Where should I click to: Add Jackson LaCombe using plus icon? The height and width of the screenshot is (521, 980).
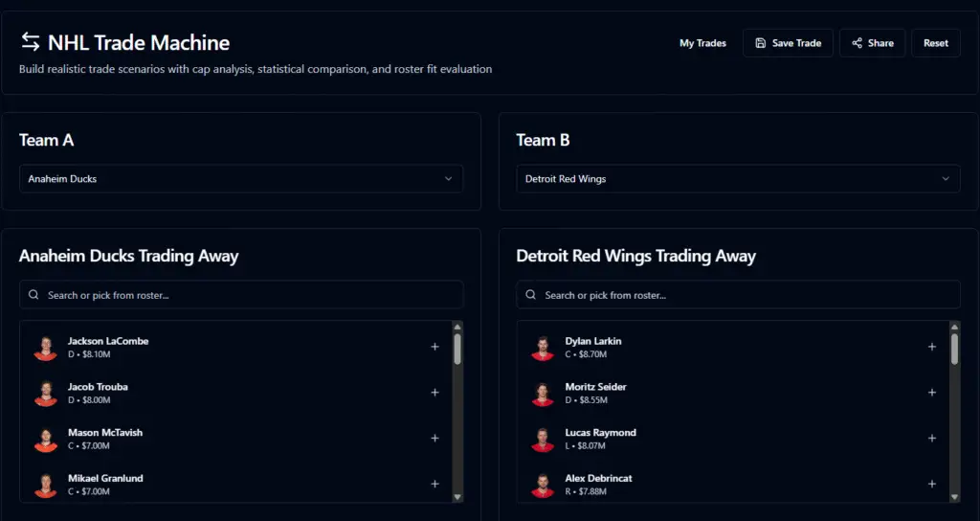434,347
